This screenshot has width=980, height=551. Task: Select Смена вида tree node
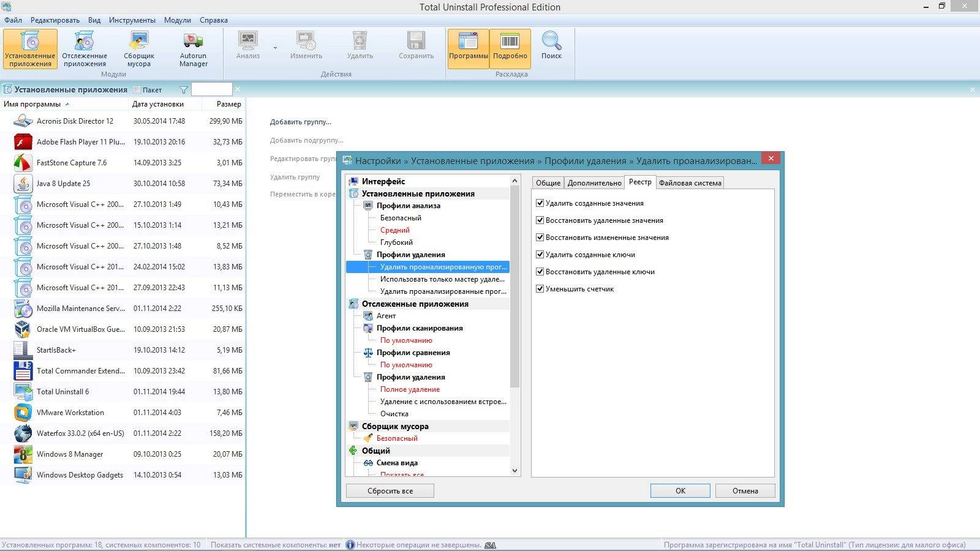[397, 463]
